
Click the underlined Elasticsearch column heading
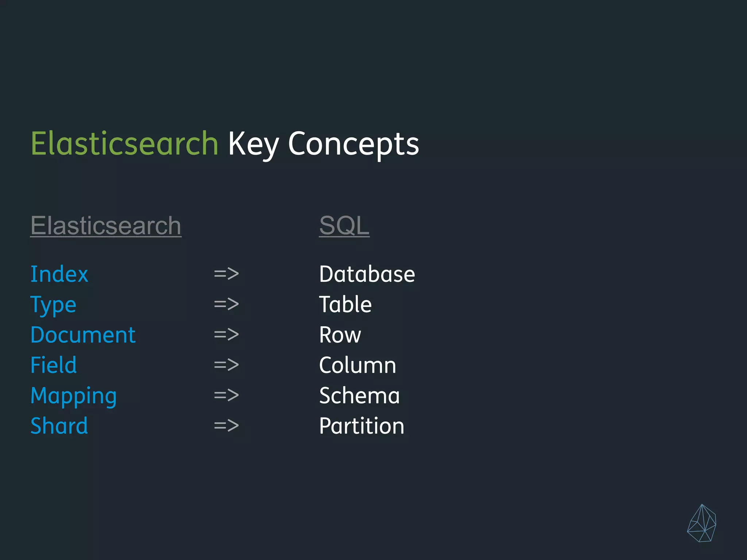[x=106, y=226]
